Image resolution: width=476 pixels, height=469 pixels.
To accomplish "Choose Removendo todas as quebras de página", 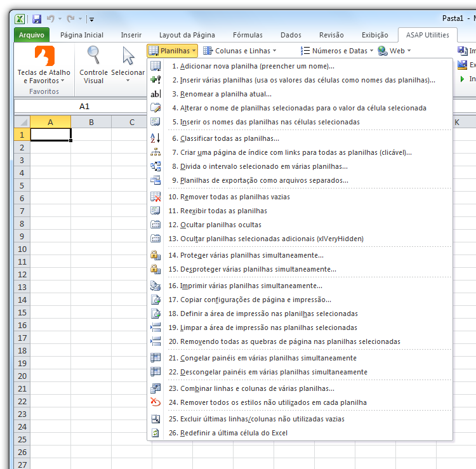I will pyautogui.click(x=300, y=341).
